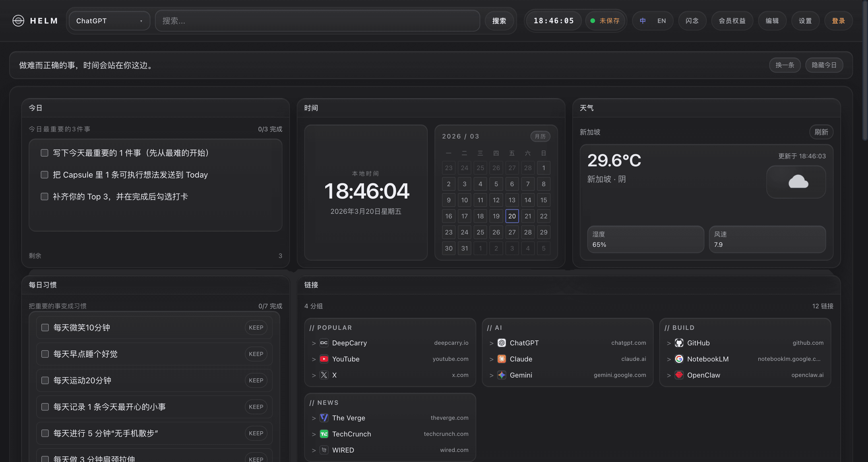This screenshot has height=462, width=868.
Task: Check the 每天运动20分钟 habit checkbox
Action: pos(45,380)
